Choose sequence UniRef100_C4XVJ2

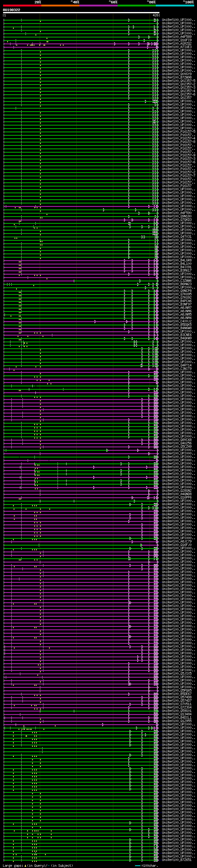coord(177,321)
